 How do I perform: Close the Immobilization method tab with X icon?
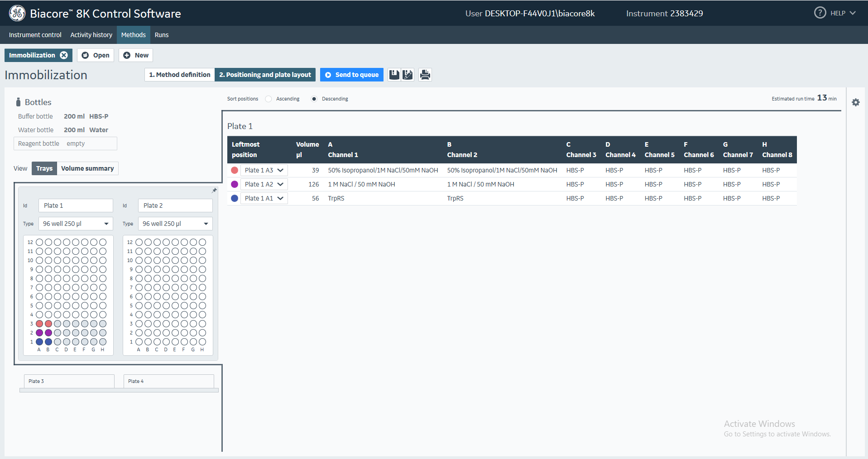[64, 55]
